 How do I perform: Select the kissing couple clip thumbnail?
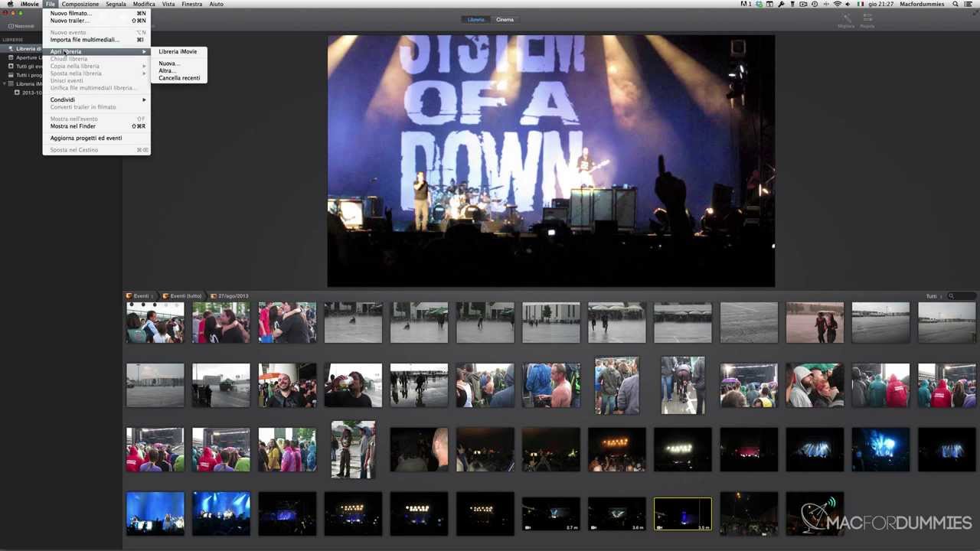(x=287, y=322)
